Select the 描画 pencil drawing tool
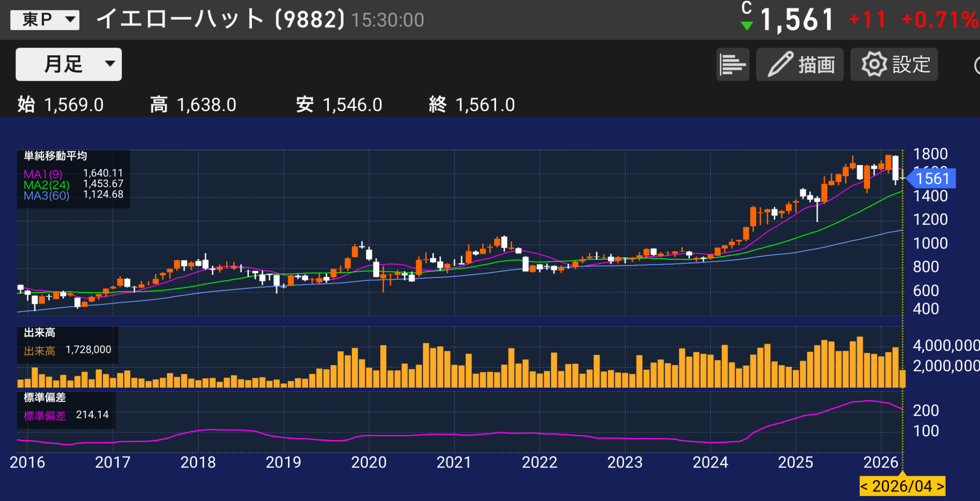This screenshot has width=980, height=501. (800, 64)
